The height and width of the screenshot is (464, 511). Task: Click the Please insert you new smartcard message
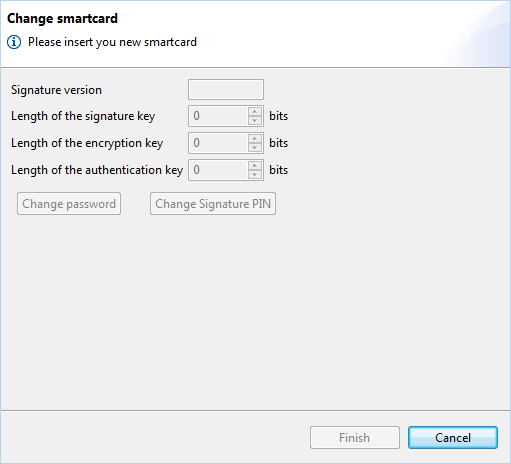click(x=112, y=42)
